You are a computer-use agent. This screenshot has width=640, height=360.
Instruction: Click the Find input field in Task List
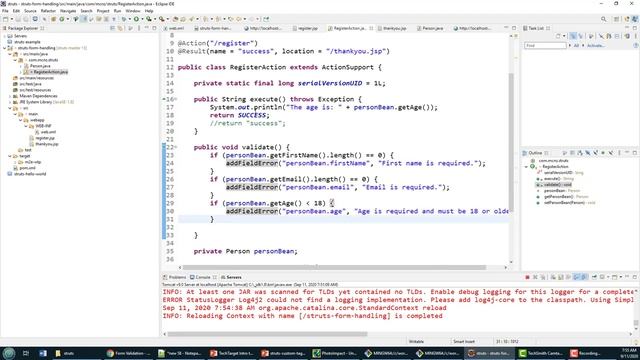coord(545,46)
